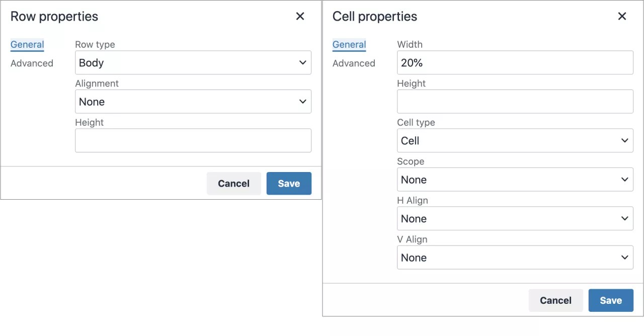The image size is (644, 336).
Task: Click the Width field containing 20%
Action: point(515,62)
